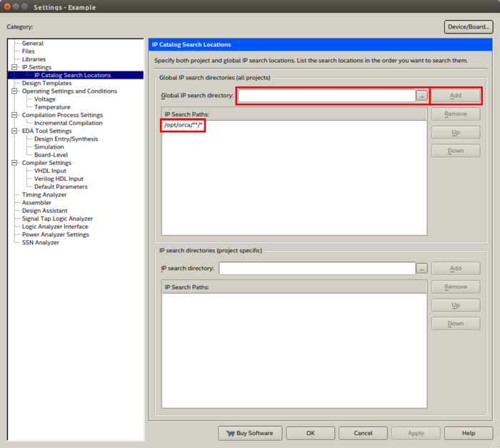Focus the project IP search directory field
This screenshot has height=448, width=500.
317,269
